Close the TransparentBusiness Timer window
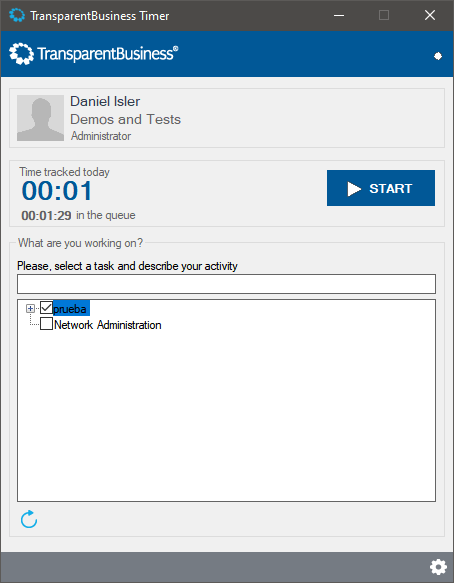Screen dimensions: 454x583 (x=430, y=15)
